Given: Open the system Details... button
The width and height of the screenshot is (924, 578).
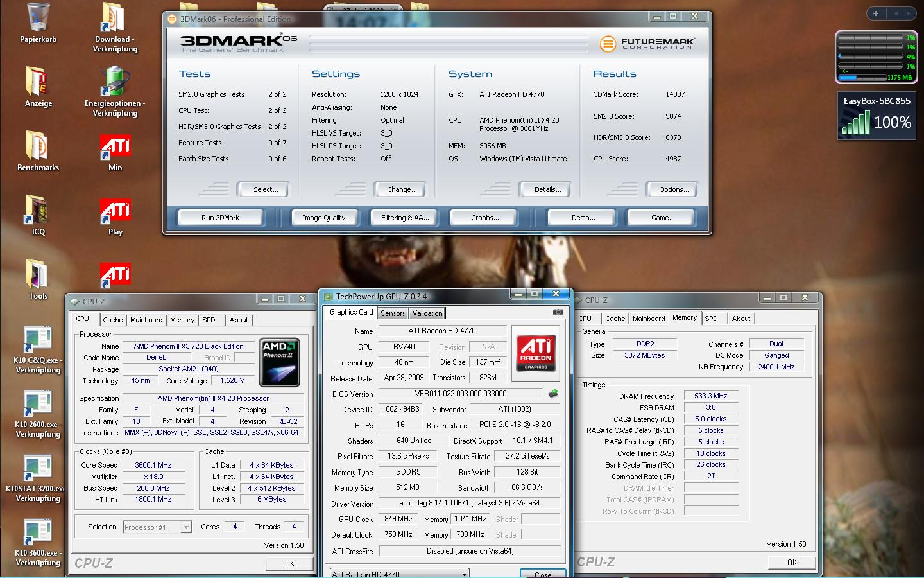Looking at the screenshot, I should click(547, 189).
